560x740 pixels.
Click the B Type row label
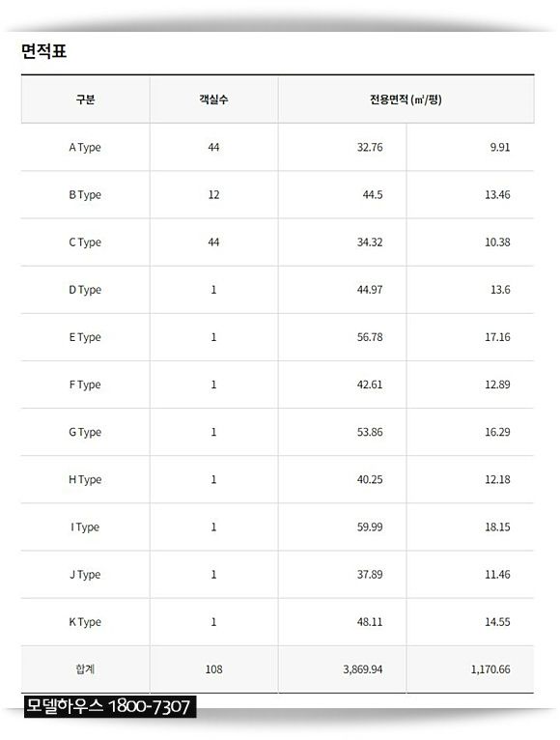pyautogui.click(x=85, y=195)
